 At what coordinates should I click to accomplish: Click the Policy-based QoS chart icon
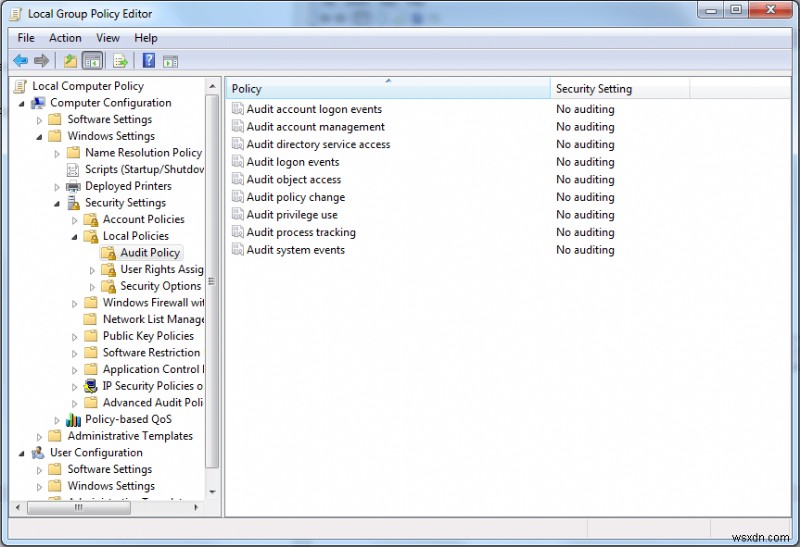click(x=73, y=420)
